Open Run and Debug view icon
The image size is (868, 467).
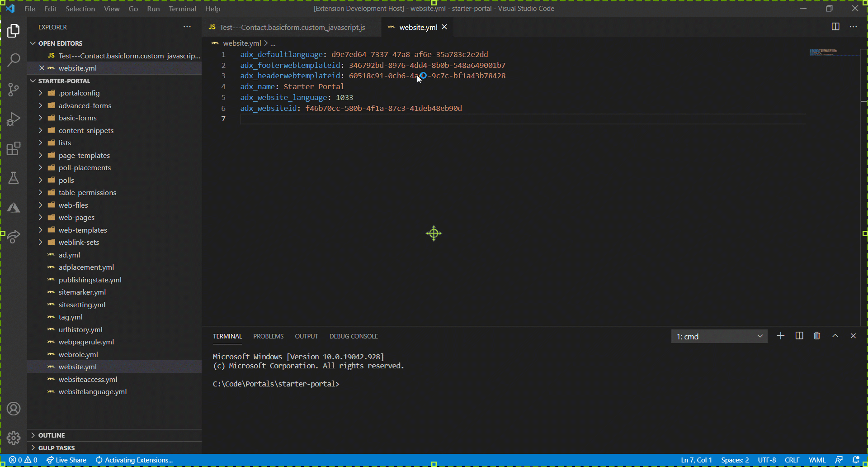pyautogui.click(x=14, y=119)
